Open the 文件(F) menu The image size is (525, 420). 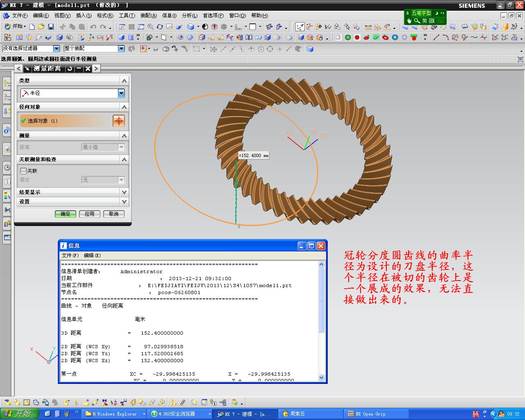[x=20, y=16]
